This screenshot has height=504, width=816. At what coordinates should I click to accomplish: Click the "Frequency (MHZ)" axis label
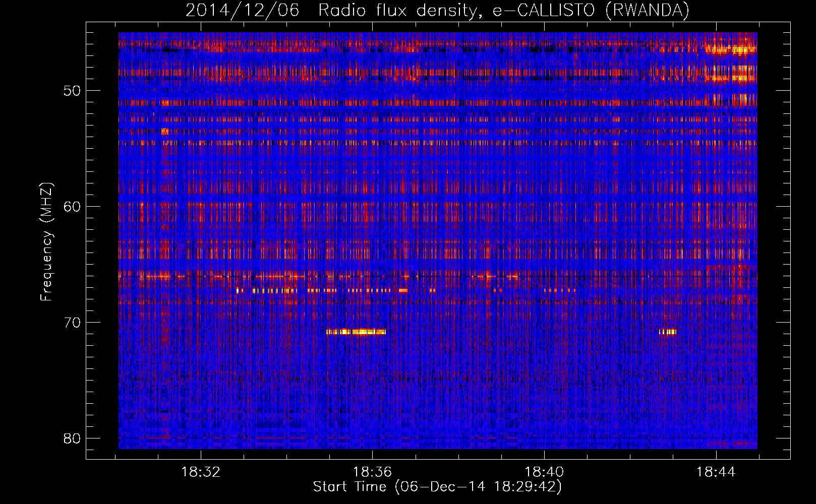(46, 241)
